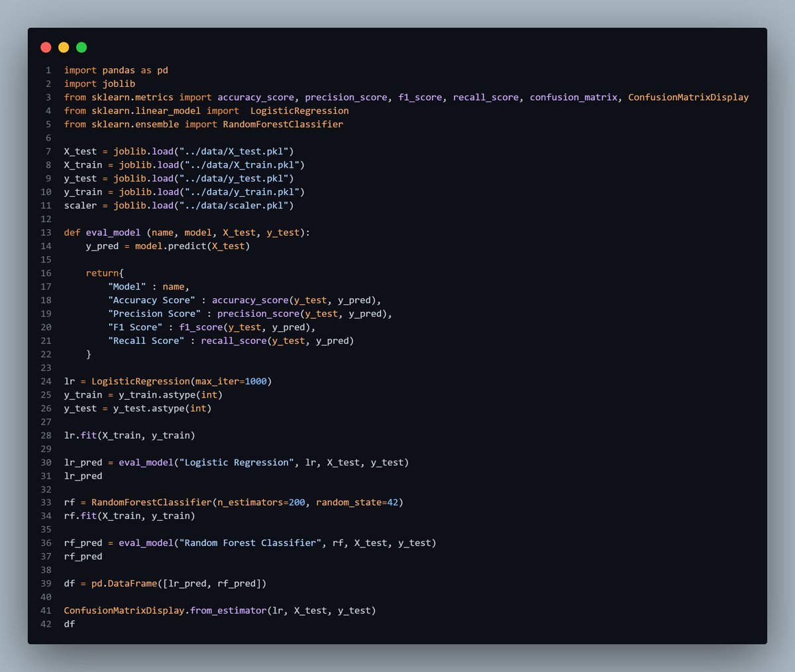Click "model.predict" on line 14
795x672 pixels.
[x=170, y=246]
